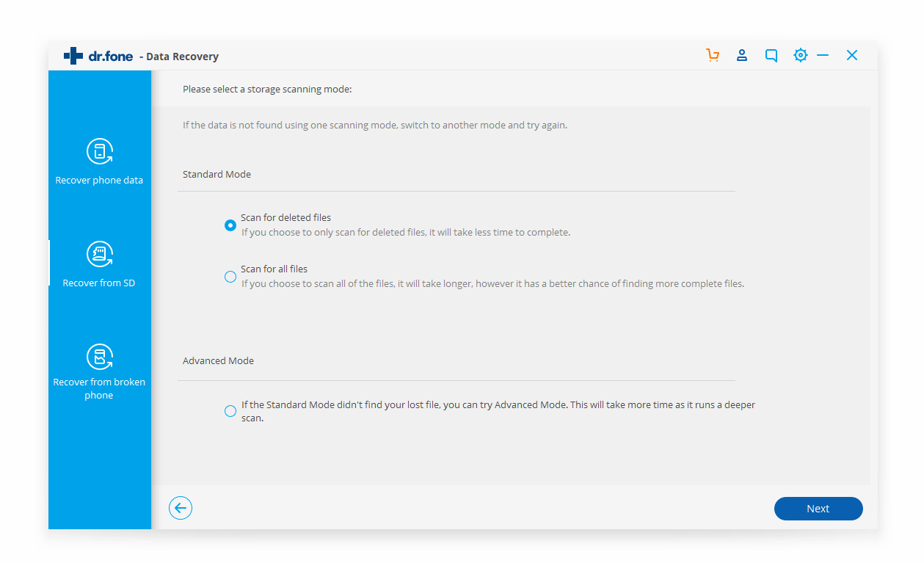The height and width of the screenshot is (563, 924).
Task: Open the user account icon
Action: [742, 56]
